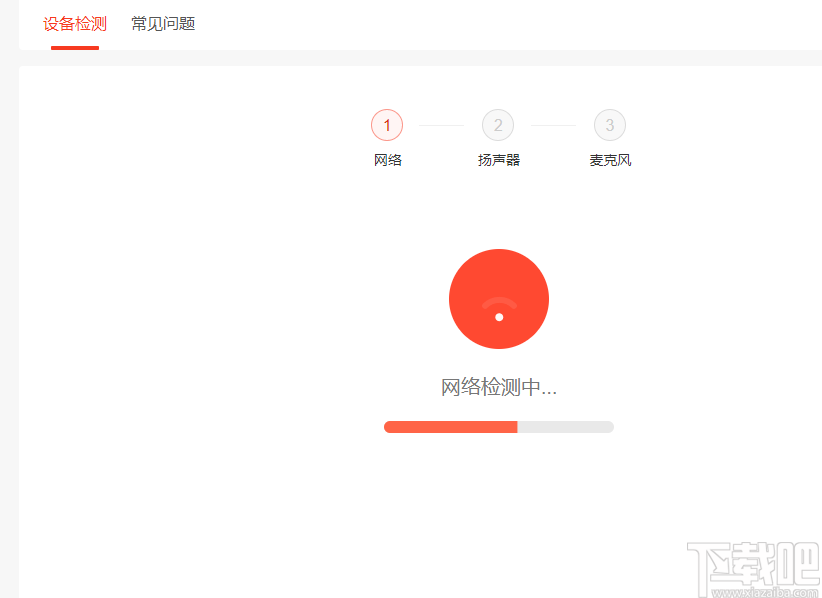
Task: Click the connector line between steps 1 and 2
Action: (443, 125)
